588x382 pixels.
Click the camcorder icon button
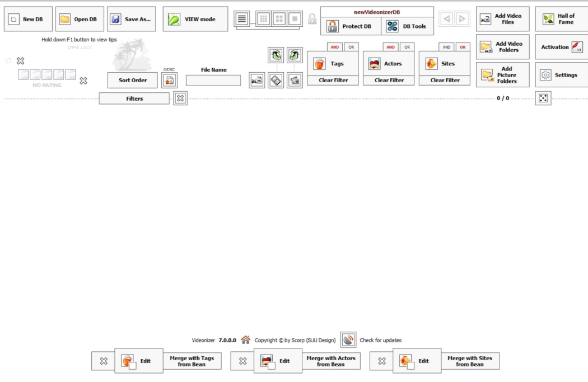257,81
